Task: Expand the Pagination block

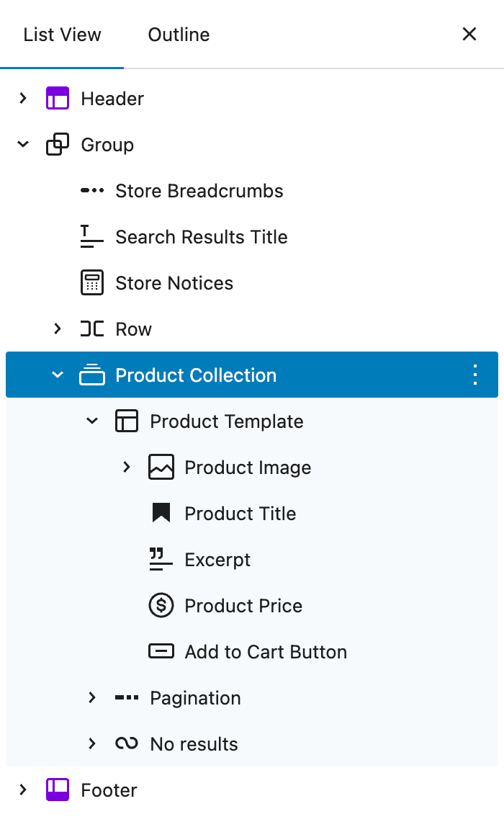Action: click(92, 698)
